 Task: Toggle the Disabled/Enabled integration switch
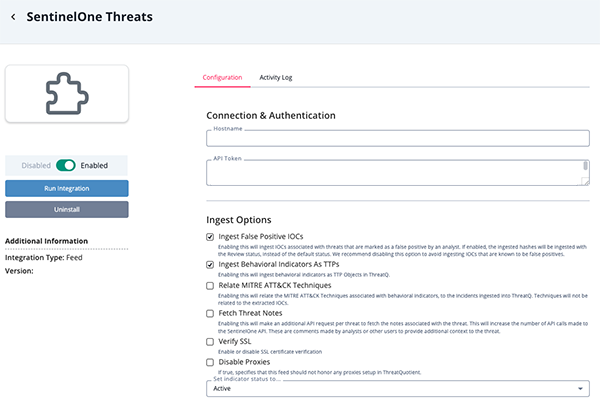tap(65, 165)
